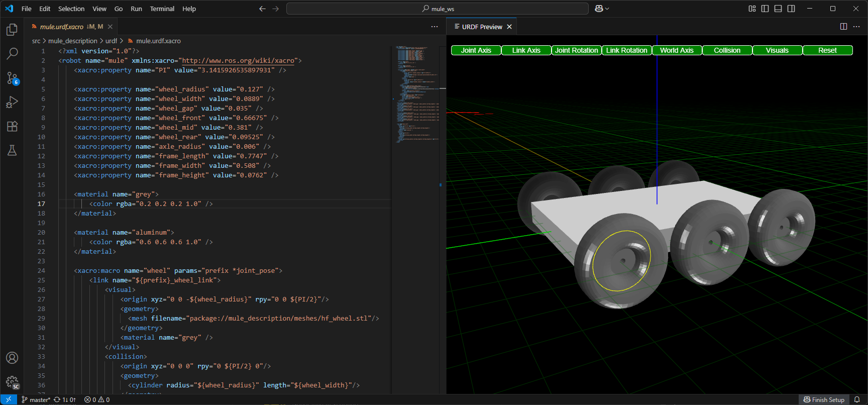Toggle World Axis display
Screen dimensions: 868x405
[x=677, y=50]
